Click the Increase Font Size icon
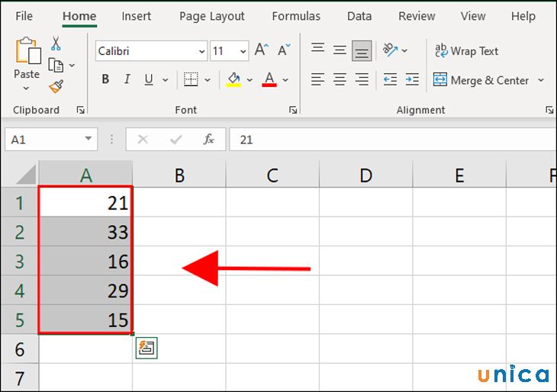 click(x=261, y=50)
